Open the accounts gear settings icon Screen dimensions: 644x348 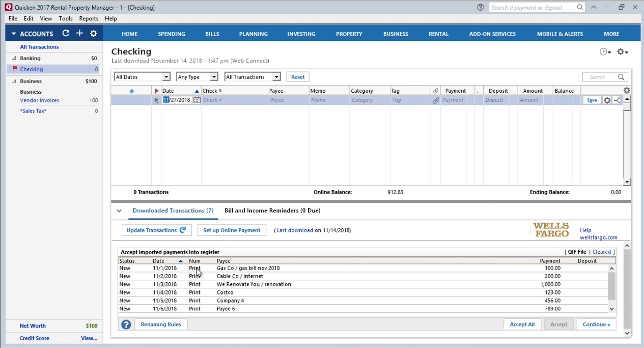coord(93,33)
